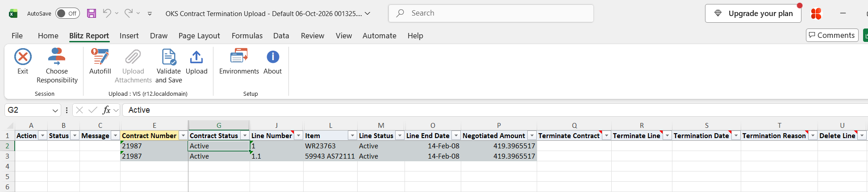This screenshot has width=868, height=192.
Task: Switch to the Insert tab
Action: 129,36
